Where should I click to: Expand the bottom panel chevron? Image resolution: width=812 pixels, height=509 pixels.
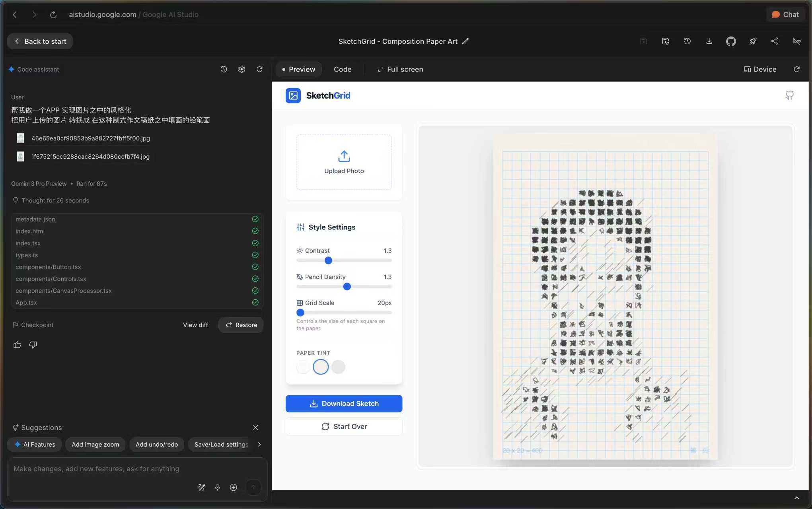click(x=796, y=498)
